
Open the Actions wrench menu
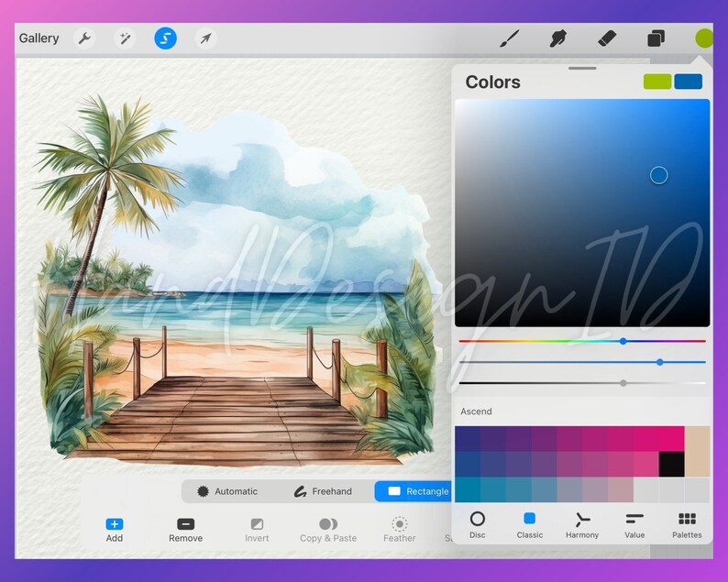coord(84,38)
